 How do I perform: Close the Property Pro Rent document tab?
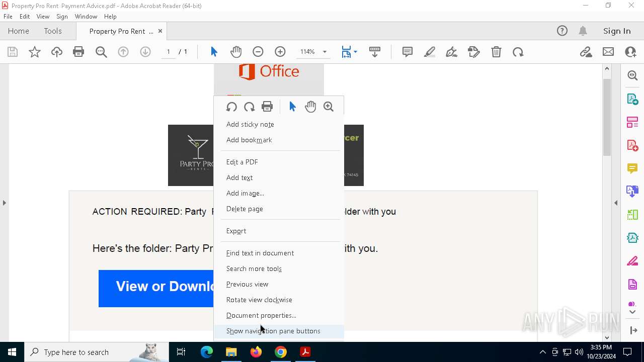[x=160, y=31]
